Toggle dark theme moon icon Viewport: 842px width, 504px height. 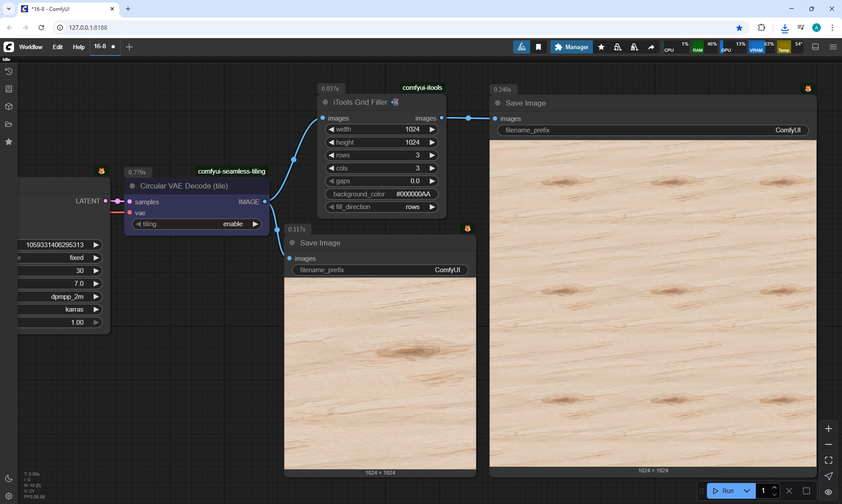(9, 479)
